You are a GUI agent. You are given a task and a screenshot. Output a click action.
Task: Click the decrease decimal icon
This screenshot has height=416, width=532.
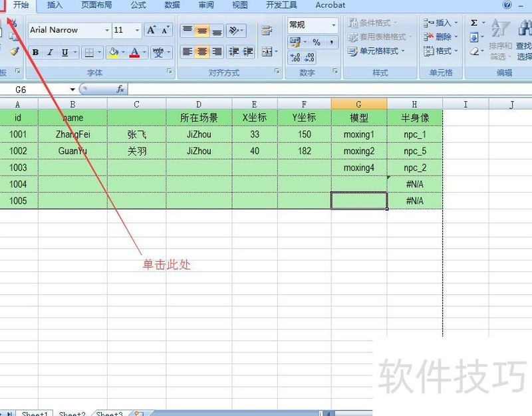tap(309, 56)
